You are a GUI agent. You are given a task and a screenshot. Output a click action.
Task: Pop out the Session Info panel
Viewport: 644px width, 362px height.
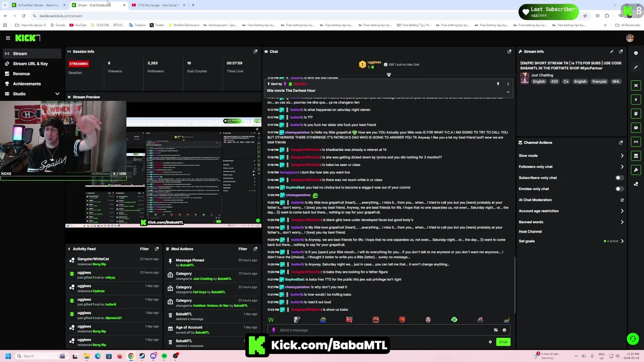click(x=255, y=51)
